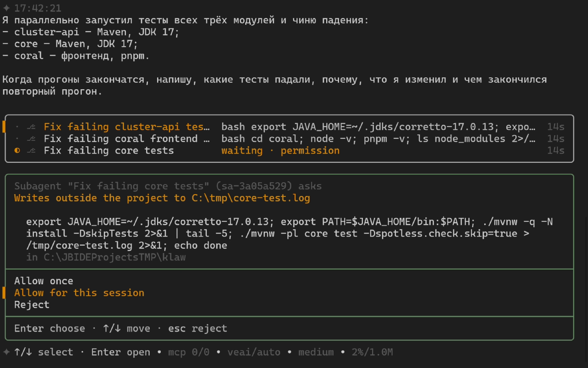Click the branch icon of core tests row
The image size is (588, 368).
click(x=31, y=151)
